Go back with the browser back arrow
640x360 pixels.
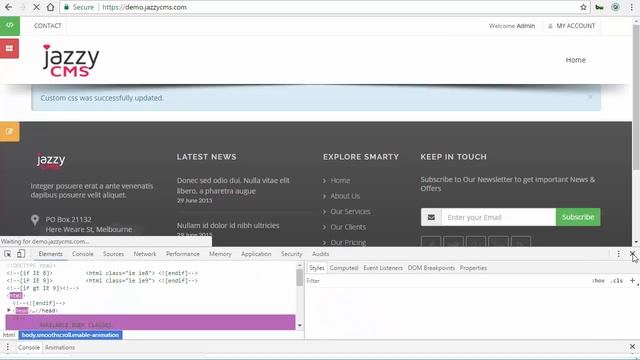click(8, 7)
